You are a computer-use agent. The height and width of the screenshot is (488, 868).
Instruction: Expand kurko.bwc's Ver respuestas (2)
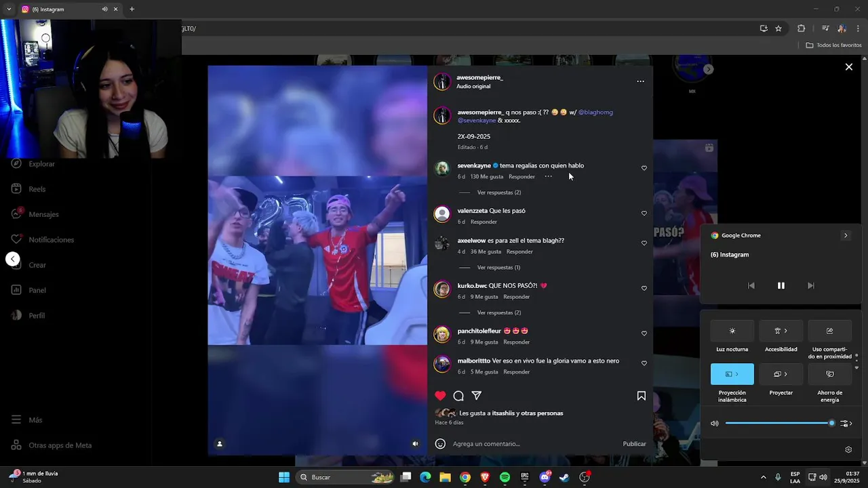click(498, 313)
